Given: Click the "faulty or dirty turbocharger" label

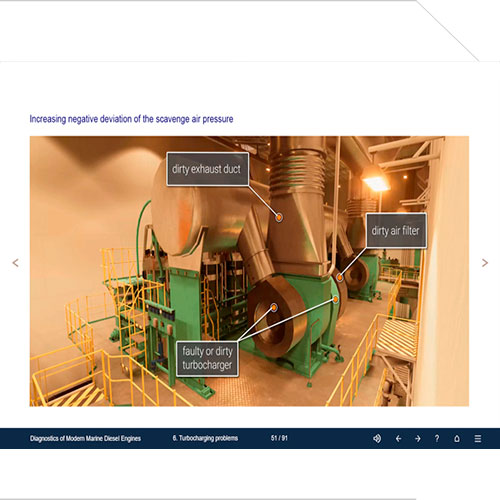Looking at the screenshot, I should click(207, 359).
